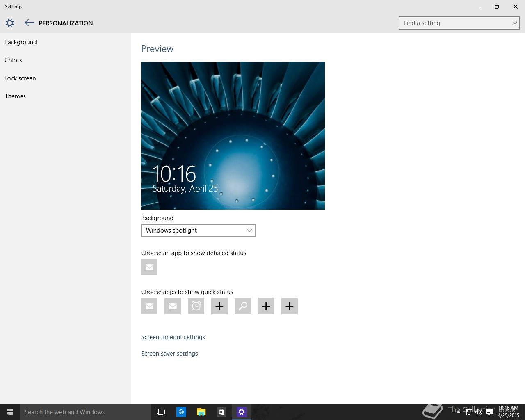Image resolution: width=525 pixels, height=420 pixels.
Task: Open the Background section
Action: tap(21, 42)
